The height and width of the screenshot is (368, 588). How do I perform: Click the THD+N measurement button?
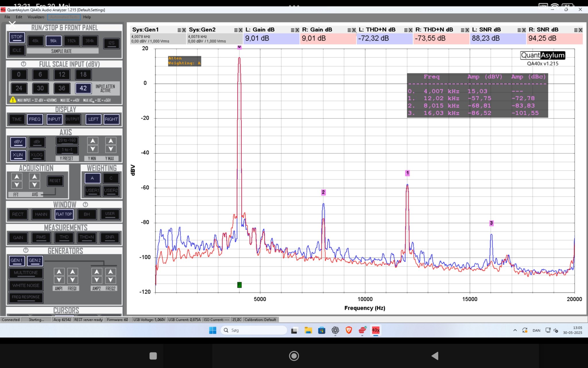click(87, 237)
